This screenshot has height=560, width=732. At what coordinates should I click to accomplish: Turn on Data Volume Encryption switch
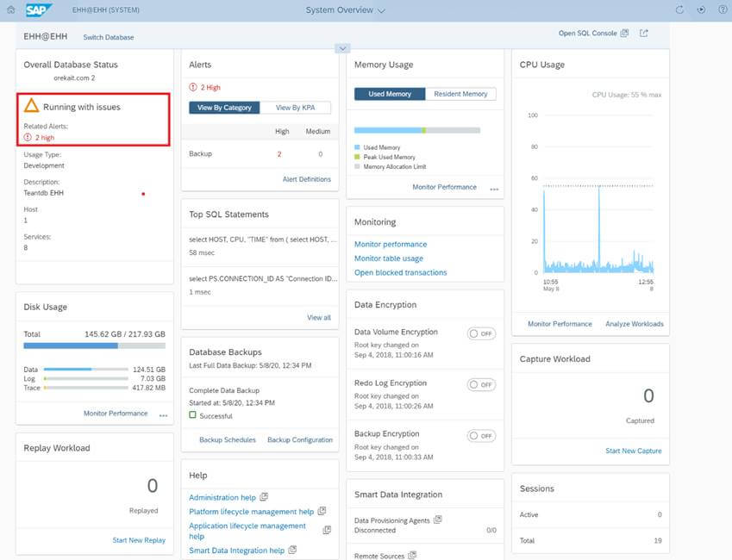[481, 333]
